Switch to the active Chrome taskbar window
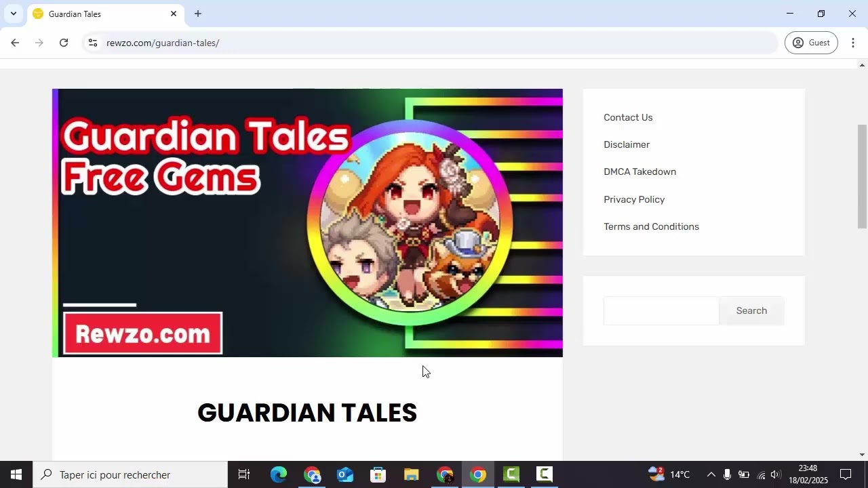The height and width of the screenshot is (488, 868). pos(478,474)
